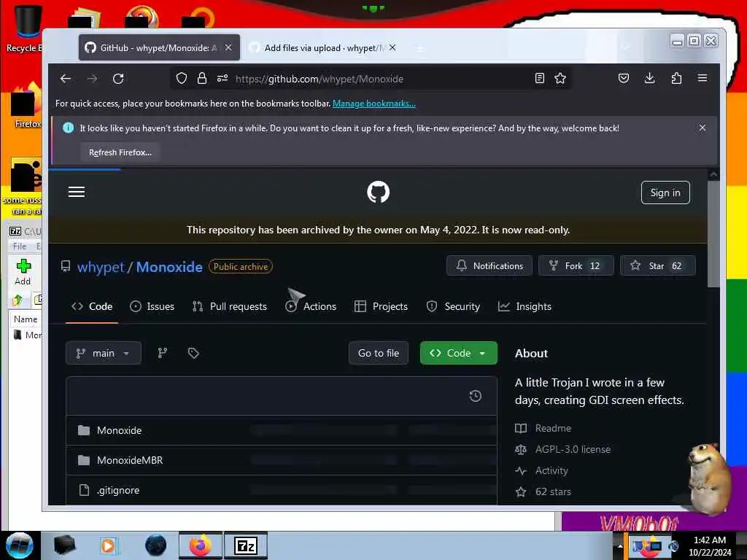Open the Security tab
The image size is (747, 560).
click(x=453, y=307)
